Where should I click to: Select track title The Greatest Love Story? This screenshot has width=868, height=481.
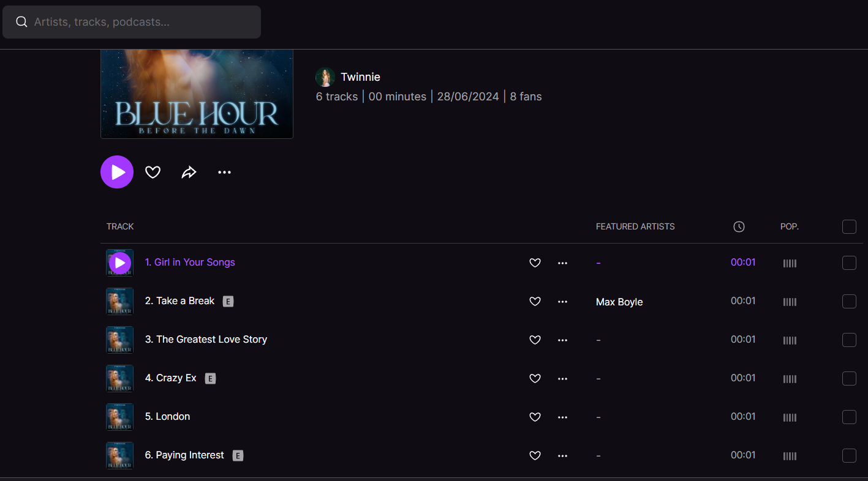206,339
